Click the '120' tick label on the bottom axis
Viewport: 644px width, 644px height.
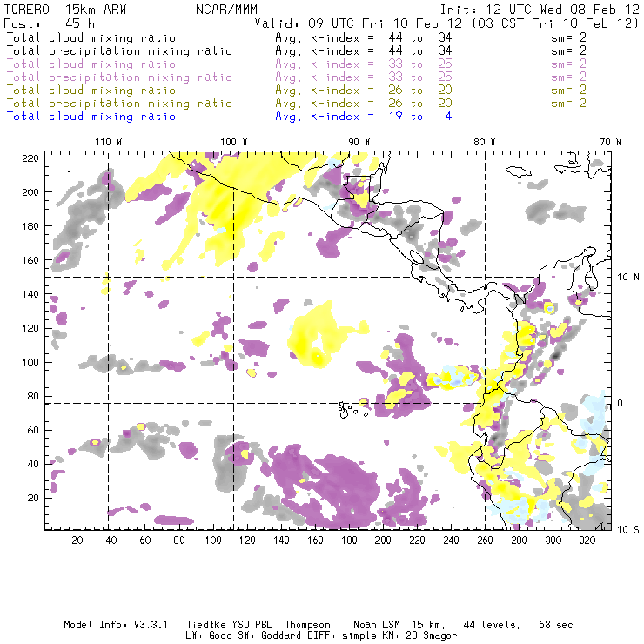click(247, 540)
